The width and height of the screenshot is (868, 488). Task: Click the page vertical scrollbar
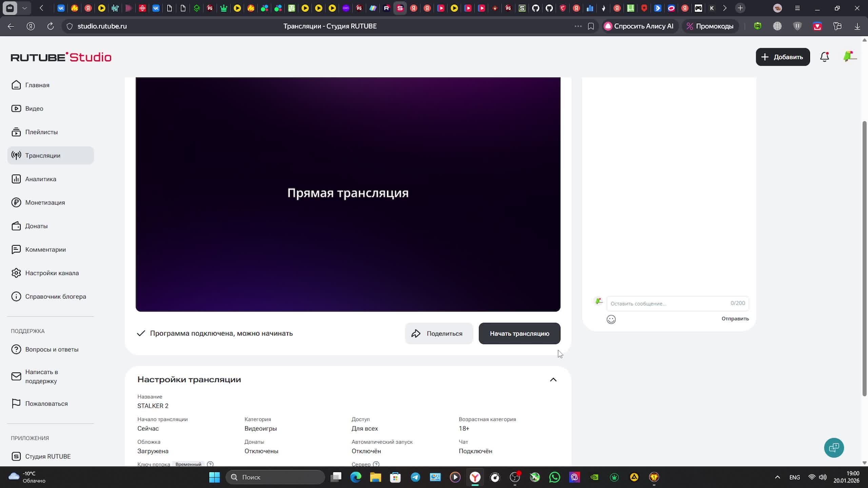[x=864, y=258]
